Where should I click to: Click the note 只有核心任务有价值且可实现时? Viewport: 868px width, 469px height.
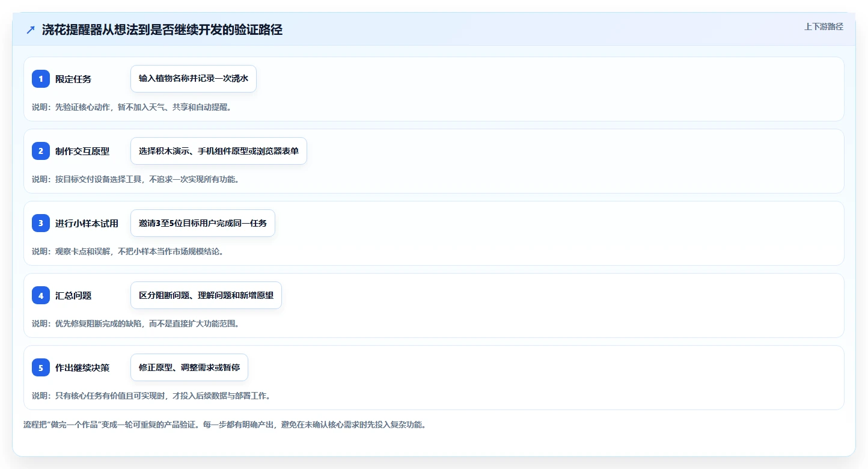(x=151, y=396)
